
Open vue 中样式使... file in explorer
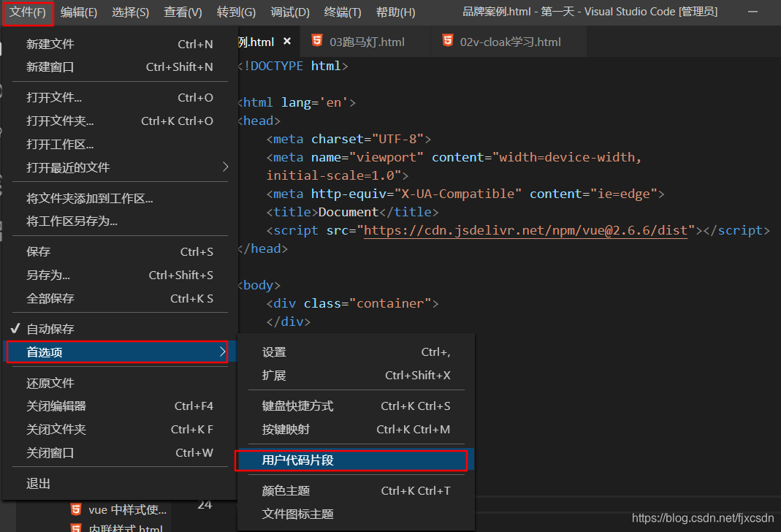[x=128, y=509]
